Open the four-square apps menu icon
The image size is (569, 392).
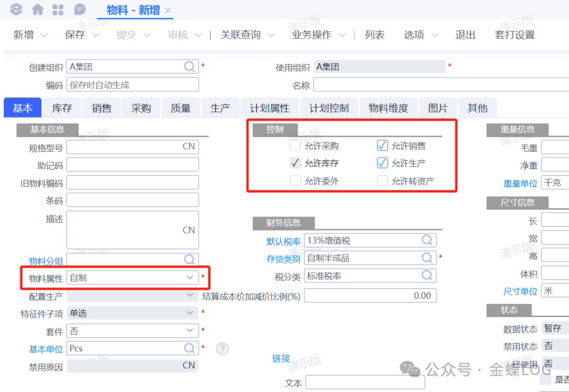(58, 9)
